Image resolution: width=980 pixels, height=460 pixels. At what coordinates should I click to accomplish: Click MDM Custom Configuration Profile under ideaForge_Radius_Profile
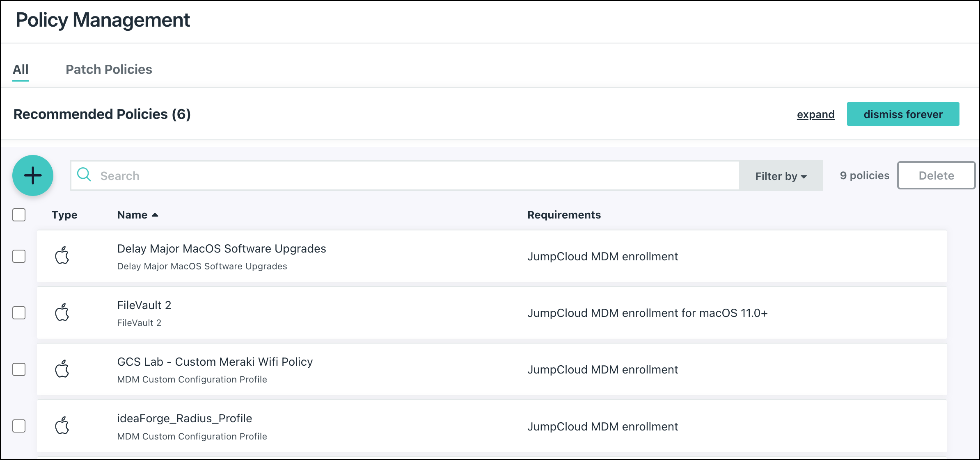click(x=192, y=436)
